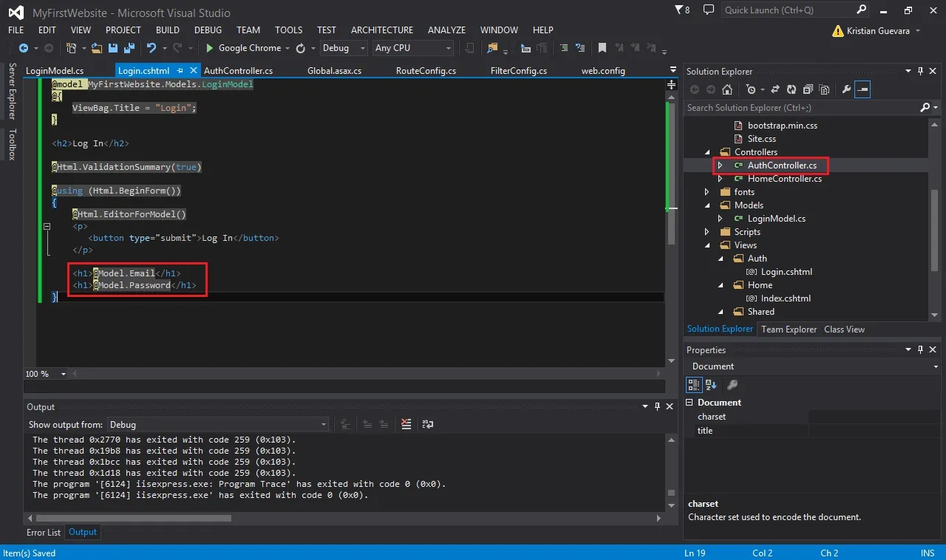
Task: Open the solution configuration Debug dropdown
Action: (343, 48)
